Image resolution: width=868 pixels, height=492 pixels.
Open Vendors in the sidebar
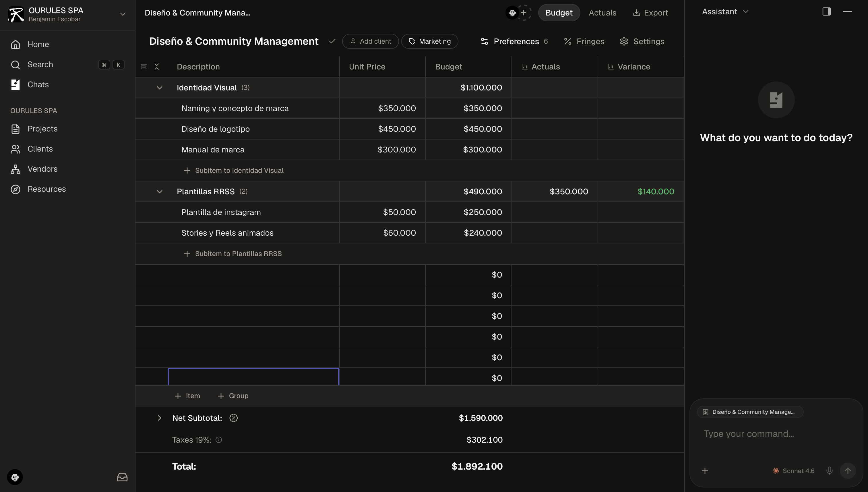click(x=42, y=169)
